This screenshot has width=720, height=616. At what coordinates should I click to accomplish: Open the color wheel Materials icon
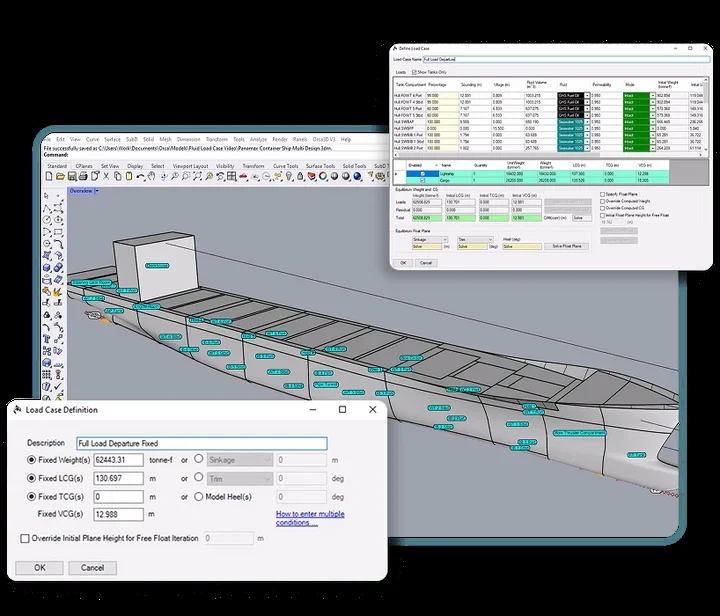pyautogui.click(x=323, y=176)
